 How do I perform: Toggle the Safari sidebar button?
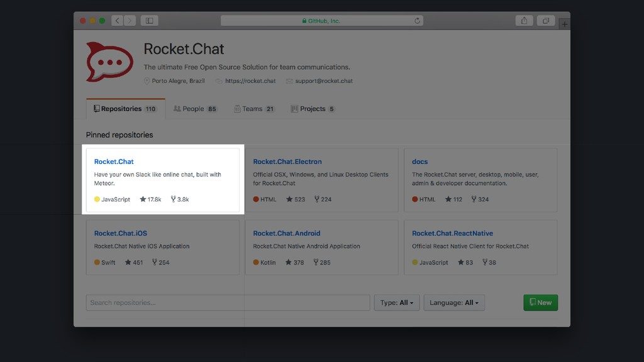[150, 21]
